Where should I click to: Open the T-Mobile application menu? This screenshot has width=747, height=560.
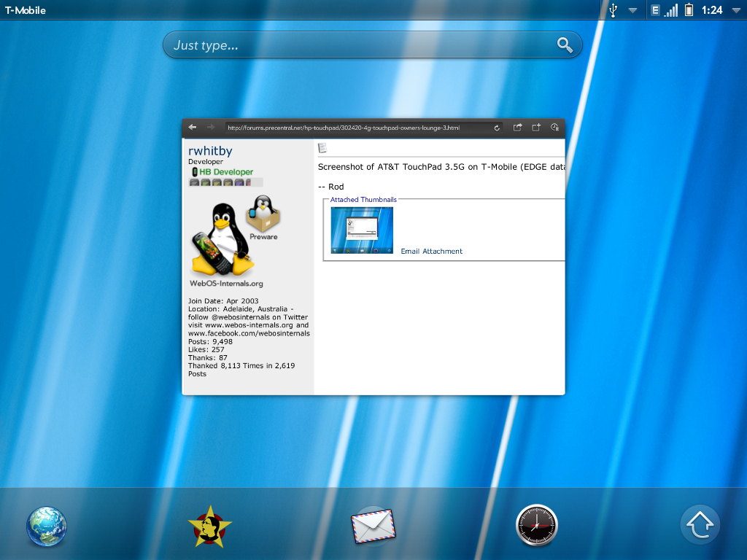(26, 10)
